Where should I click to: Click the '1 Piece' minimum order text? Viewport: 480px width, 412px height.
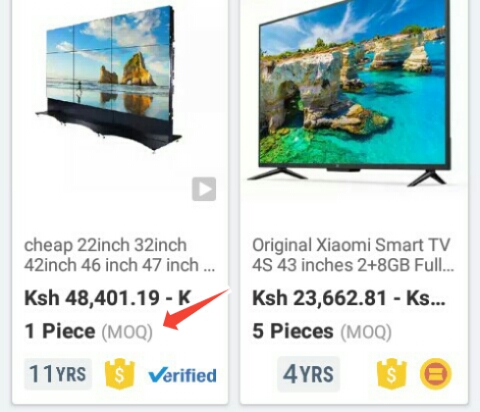(60, 331)
